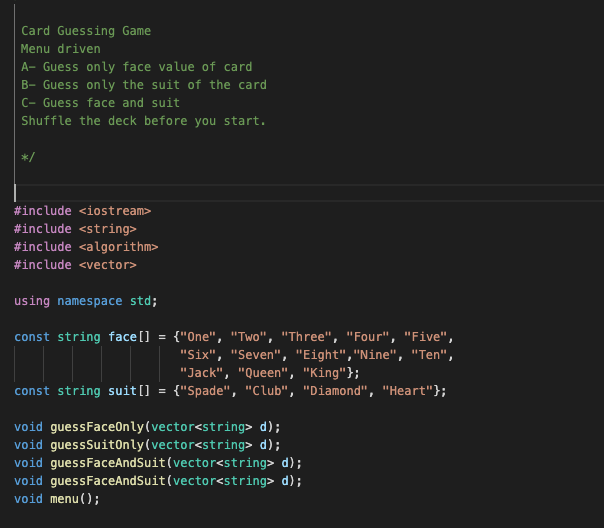The image size is (604, 528).
Task: Click the "Three" string in face array
Action: (x=306, y=337)
